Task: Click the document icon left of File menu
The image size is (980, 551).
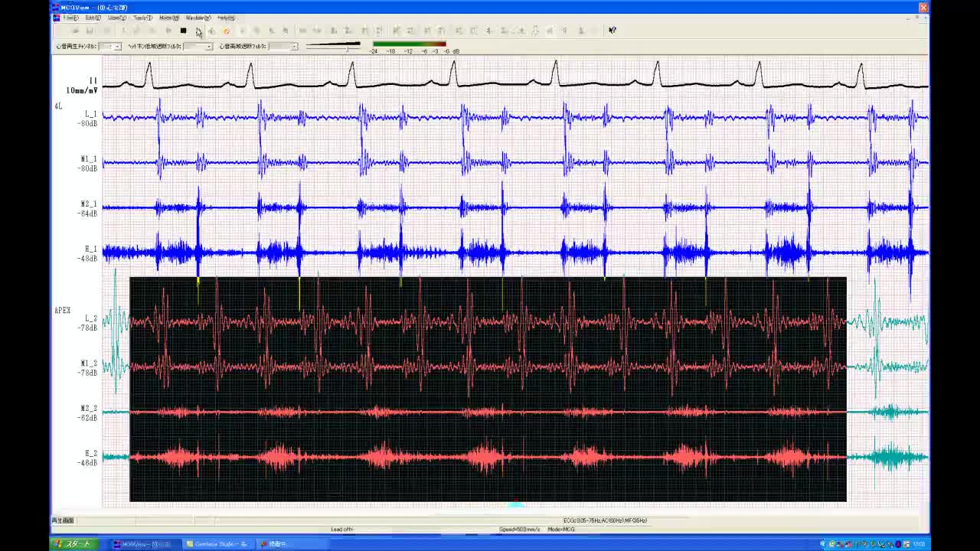Action: point(56,18)
